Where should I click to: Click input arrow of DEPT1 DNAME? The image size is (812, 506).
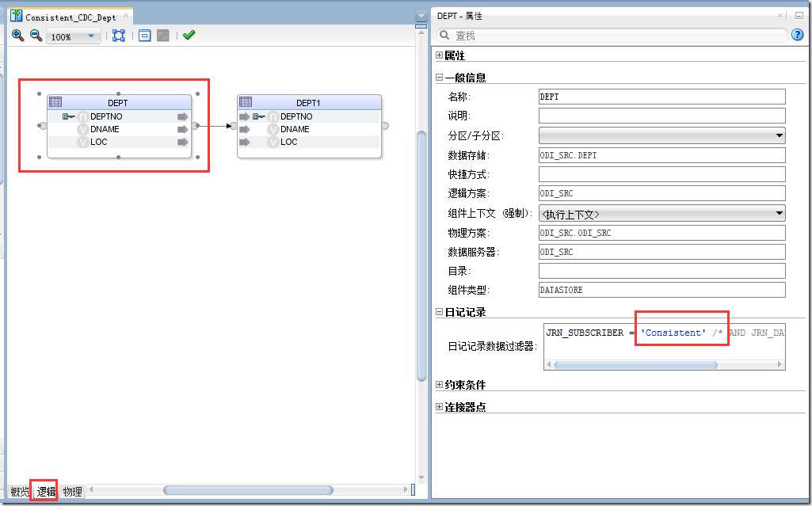[245, 129]
